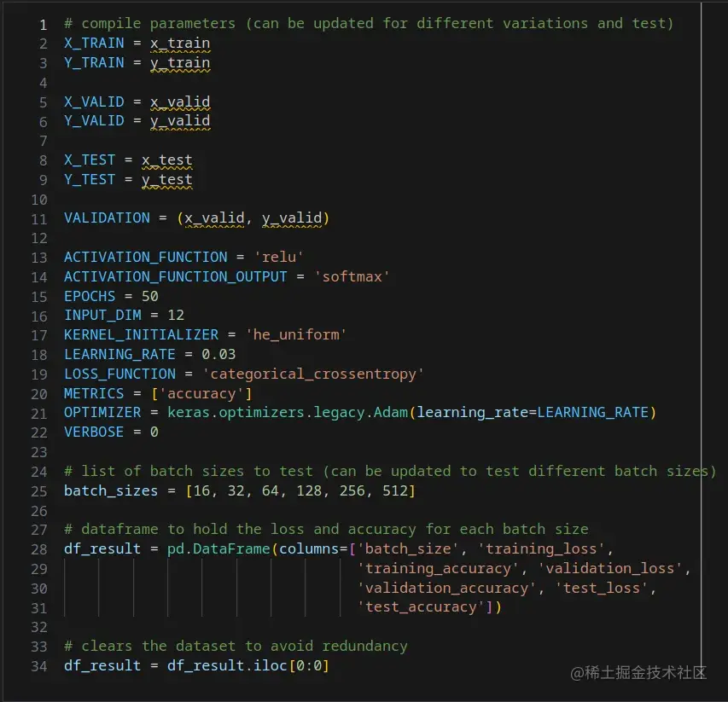Click the 'he_uniform' initializer string

(x=295, y=334)
